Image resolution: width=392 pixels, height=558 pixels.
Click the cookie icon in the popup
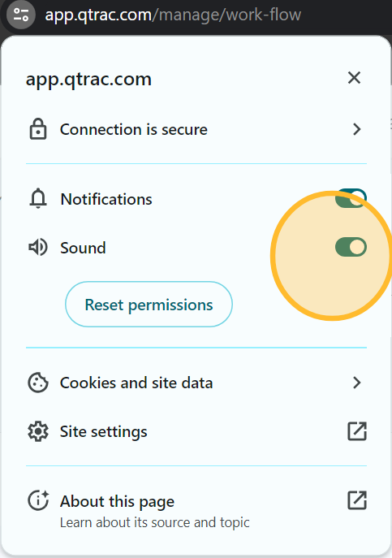(37, 383)
